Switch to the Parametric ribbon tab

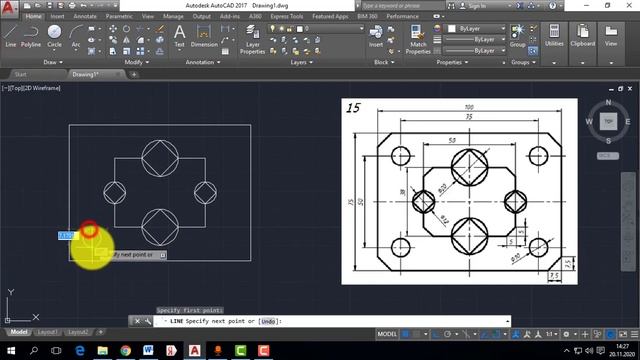click(119, 16)
